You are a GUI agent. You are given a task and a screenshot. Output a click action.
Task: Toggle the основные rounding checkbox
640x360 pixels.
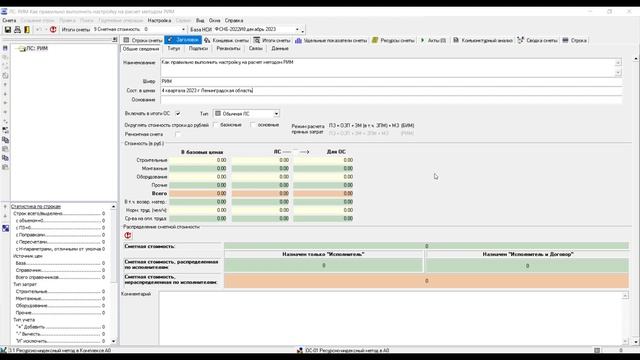coord(253,125)
